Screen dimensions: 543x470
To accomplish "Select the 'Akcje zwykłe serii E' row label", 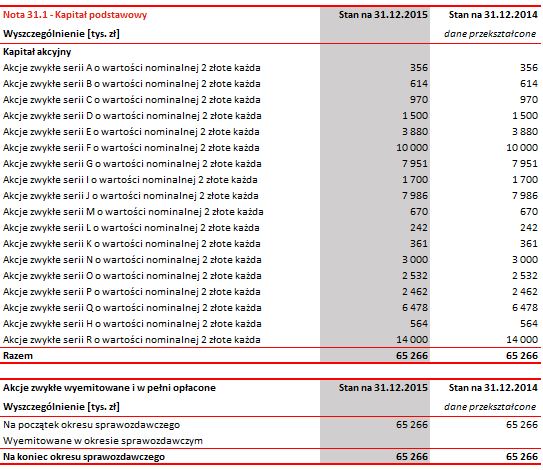I will (131, 132).
